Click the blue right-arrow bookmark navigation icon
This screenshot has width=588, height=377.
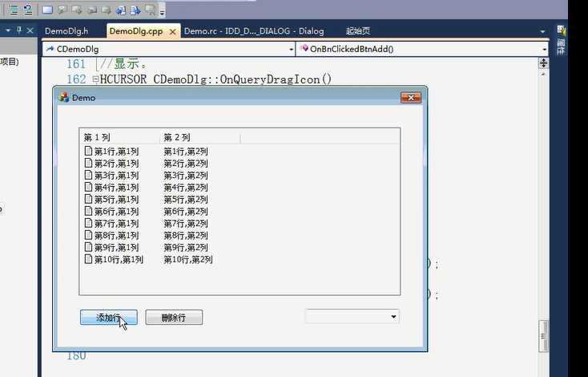click(x=135, y=10)
